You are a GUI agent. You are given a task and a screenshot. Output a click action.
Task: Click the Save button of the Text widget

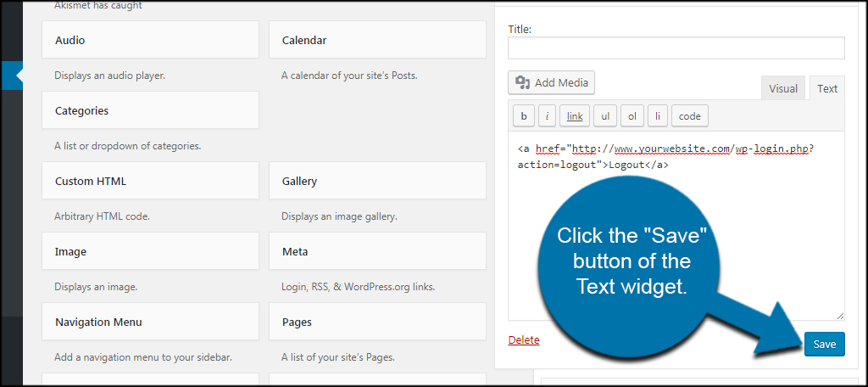[x=824, y=344]
